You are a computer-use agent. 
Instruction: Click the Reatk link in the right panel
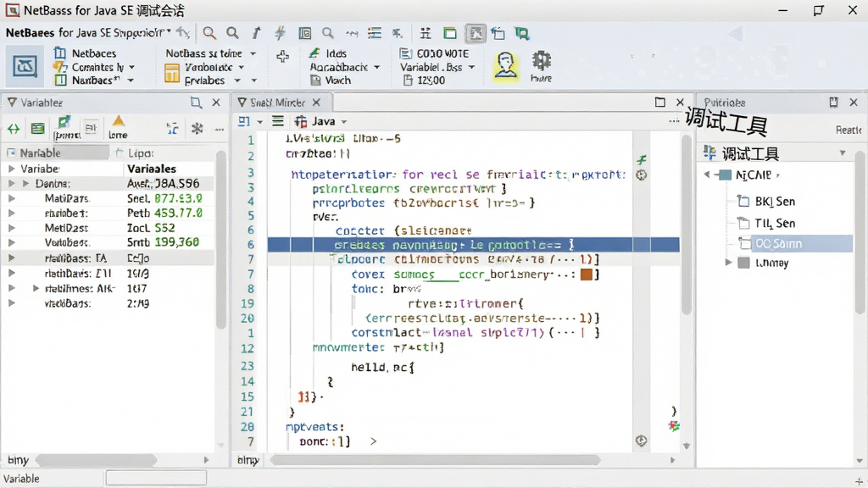(x=849, y=130)
